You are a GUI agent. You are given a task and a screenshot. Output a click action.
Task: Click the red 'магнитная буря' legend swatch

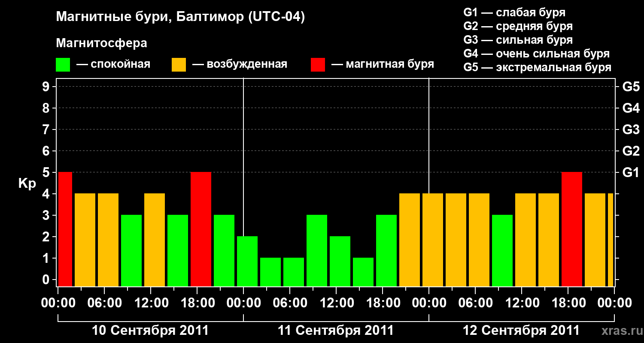click(318, 65)
